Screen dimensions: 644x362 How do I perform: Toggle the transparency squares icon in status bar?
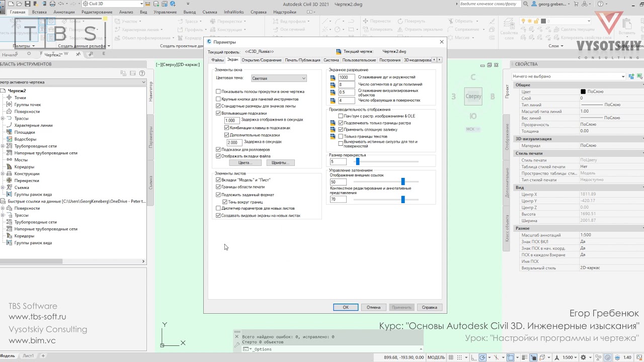coord(533,357)
